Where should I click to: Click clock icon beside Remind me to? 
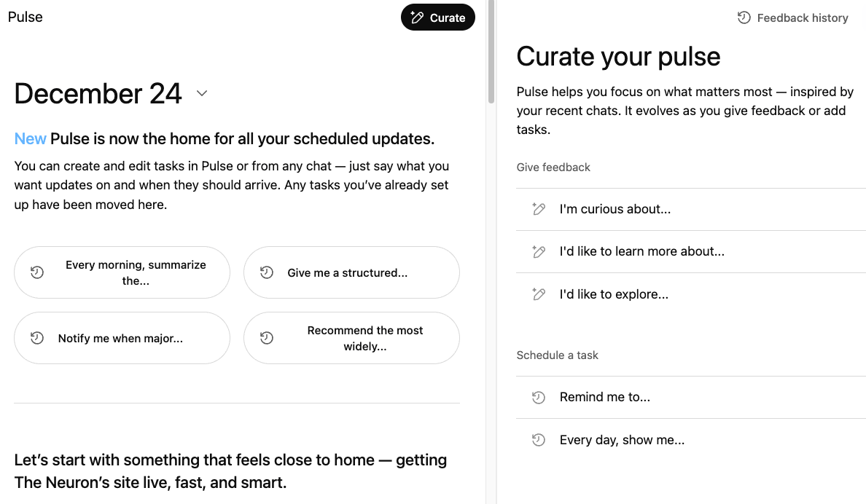pyautogui.click(x=539, y=398)
